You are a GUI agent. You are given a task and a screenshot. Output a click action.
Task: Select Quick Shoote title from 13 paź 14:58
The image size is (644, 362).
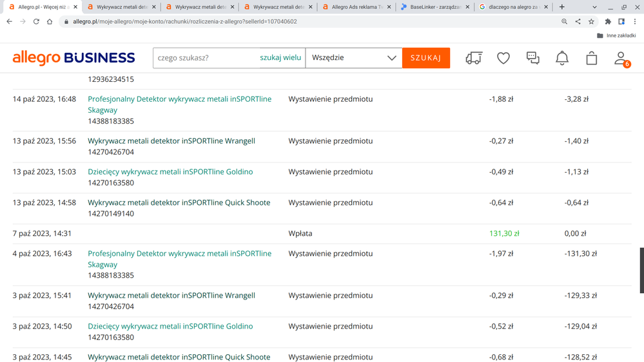[179, 202]
